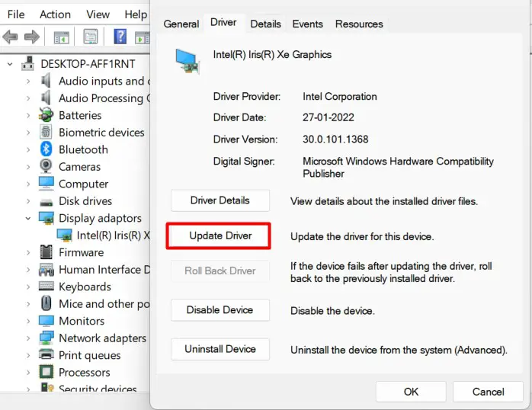Select the Print queues tree entry
This screenshot has width=532, height=410.
pyautogui.click(x=90, y=355)
